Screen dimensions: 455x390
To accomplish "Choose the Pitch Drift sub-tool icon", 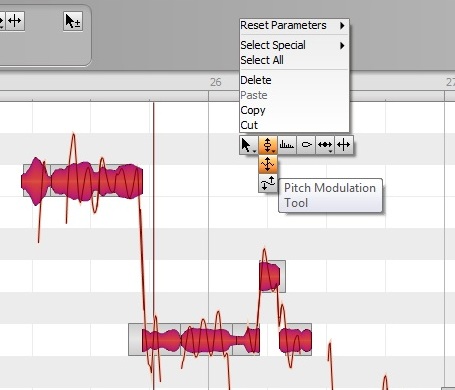I will (x=268, y=183).
